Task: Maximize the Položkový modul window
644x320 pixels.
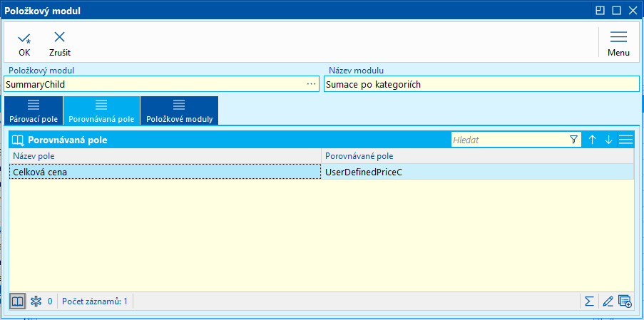Action: [616, 11]
